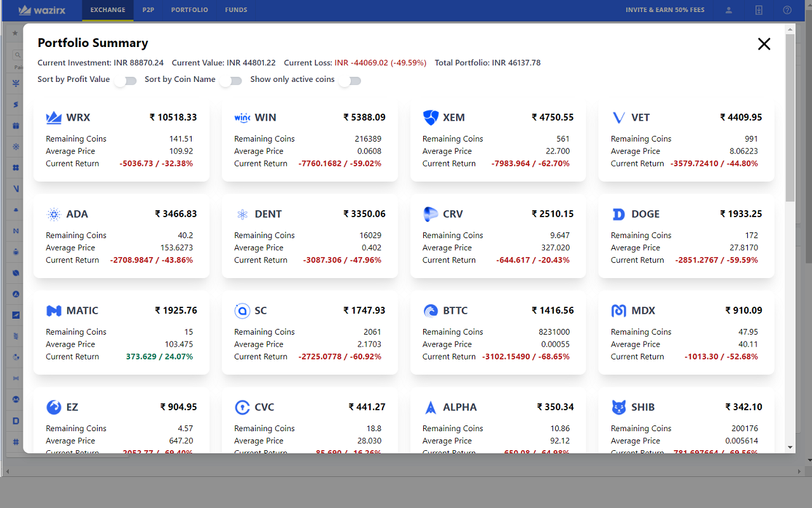812x508 pixels.
Task: Click MATIC return 373.629 / 24.07%
Action: click(x=159, y=357)
